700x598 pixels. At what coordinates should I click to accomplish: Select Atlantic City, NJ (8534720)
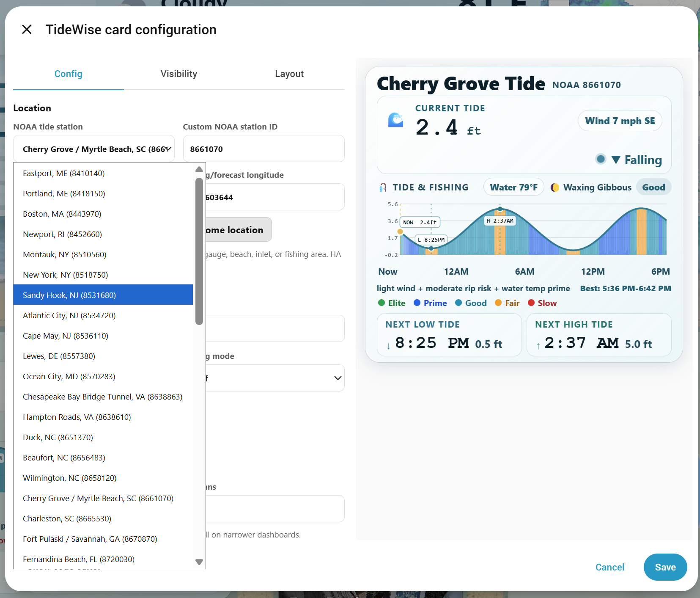point(103,315)
